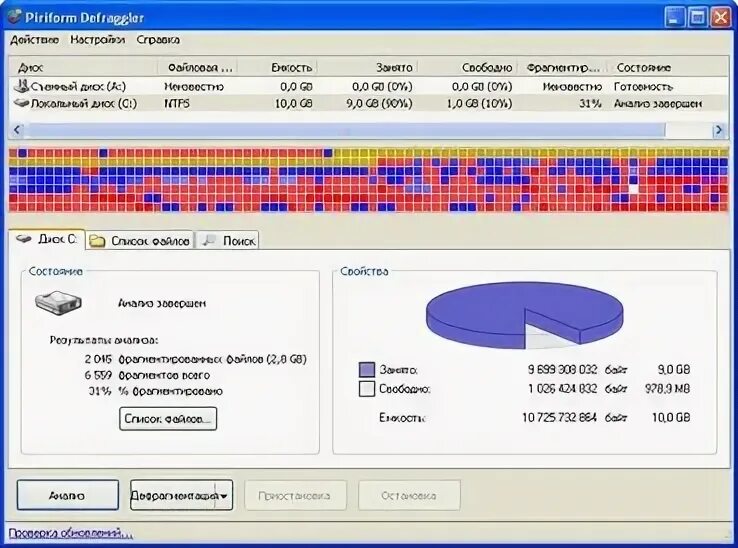Sort by the Файловая... column header

click(x=197, y=67)
